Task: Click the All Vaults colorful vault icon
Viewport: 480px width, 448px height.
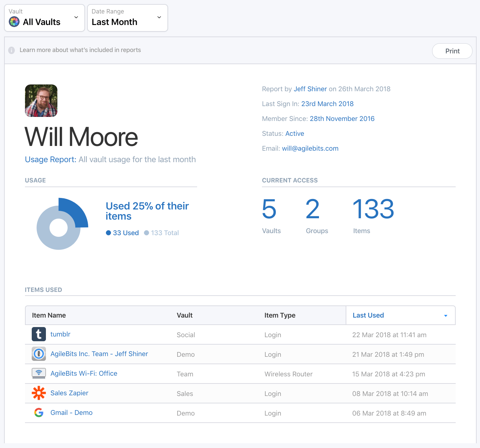Action: 14,22
